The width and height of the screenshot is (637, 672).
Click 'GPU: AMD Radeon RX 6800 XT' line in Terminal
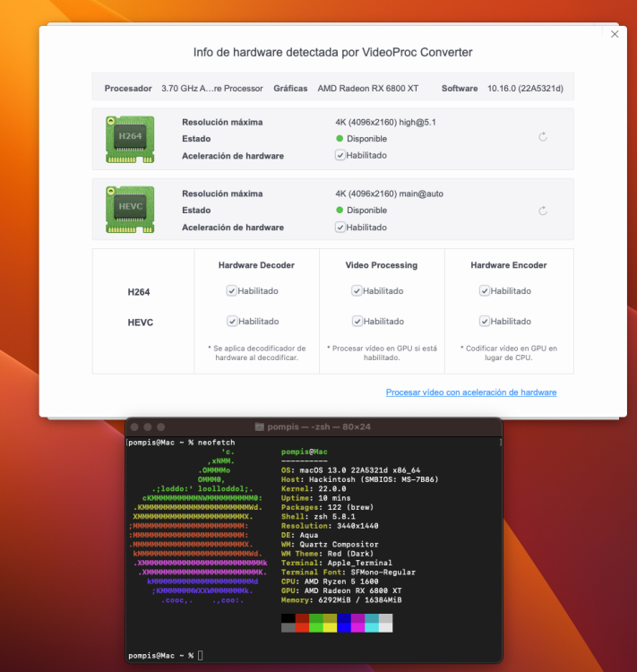pos(341,591)
